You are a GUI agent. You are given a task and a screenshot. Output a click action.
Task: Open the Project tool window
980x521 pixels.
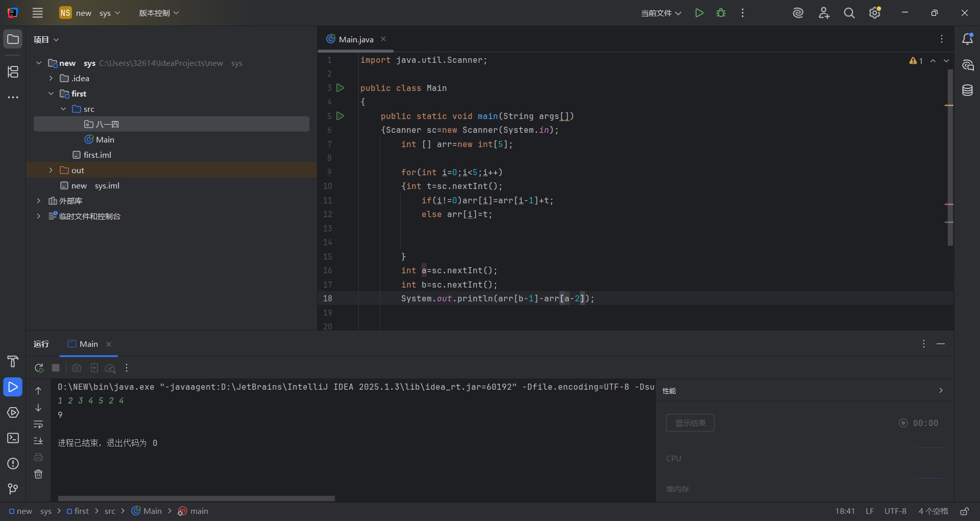click(x=13, y=39)
